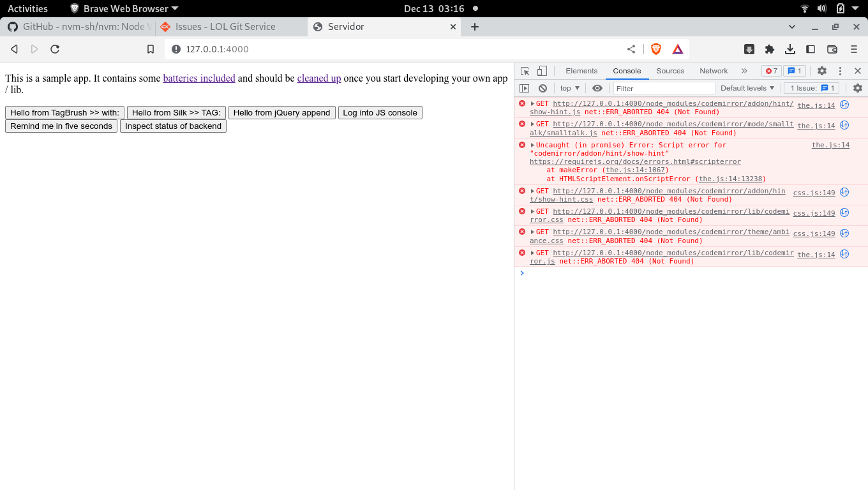
Task: Open 'the.js:14' source link of show-hint.js error
Action: point(816,106)
